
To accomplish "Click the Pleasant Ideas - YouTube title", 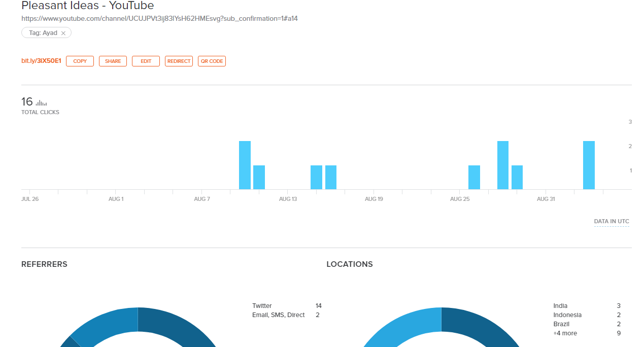I will 88,6.
